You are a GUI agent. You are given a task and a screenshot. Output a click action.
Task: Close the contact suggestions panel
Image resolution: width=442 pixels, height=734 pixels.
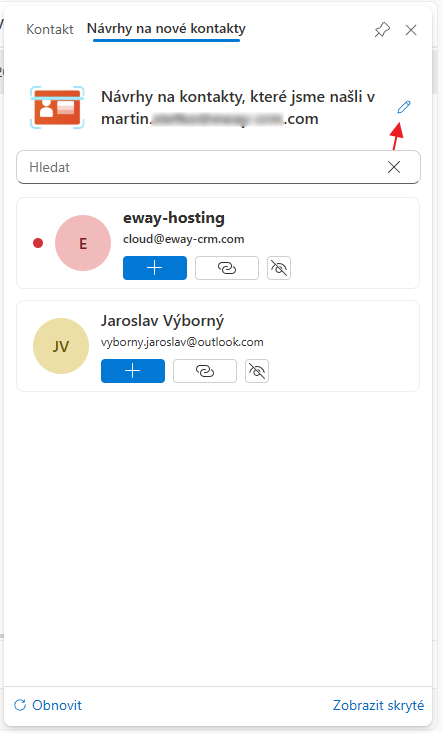click(x=411, y=30)
